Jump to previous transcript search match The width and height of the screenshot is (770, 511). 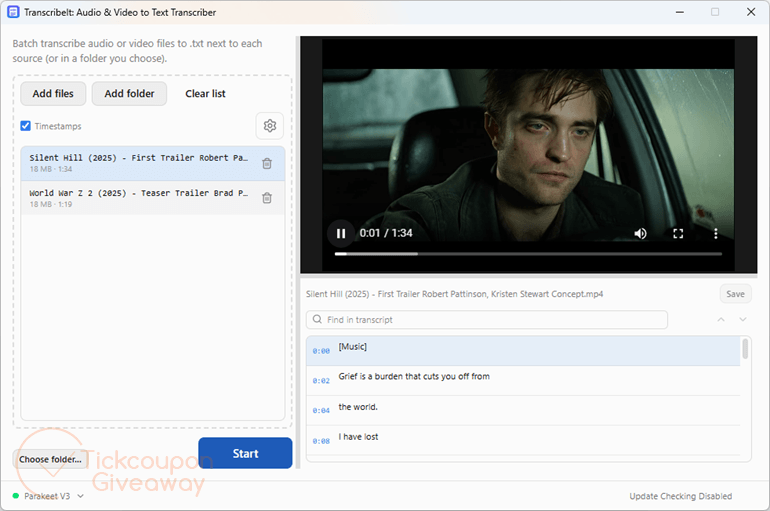click(721, 320)
